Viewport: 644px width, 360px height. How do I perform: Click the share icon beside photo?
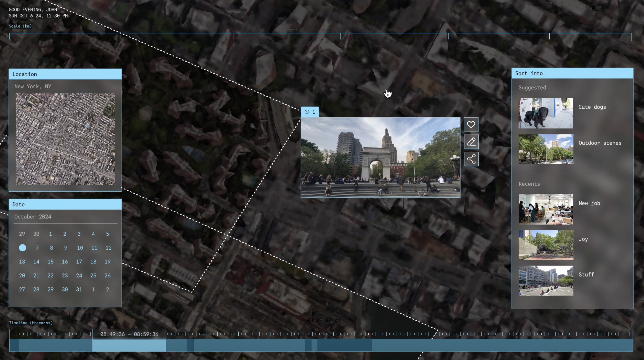[x=471, y=159]
